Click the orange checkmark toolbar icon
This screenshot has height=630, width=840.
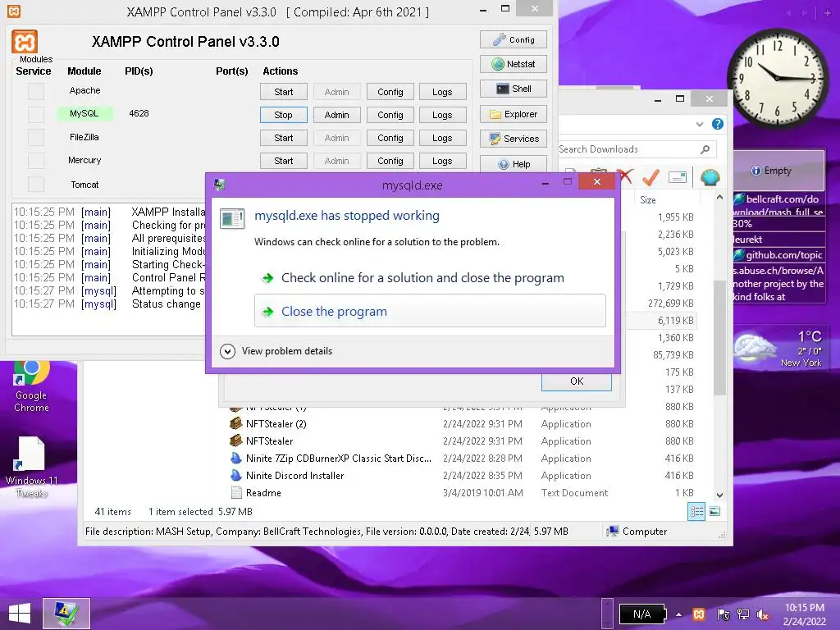651,177
